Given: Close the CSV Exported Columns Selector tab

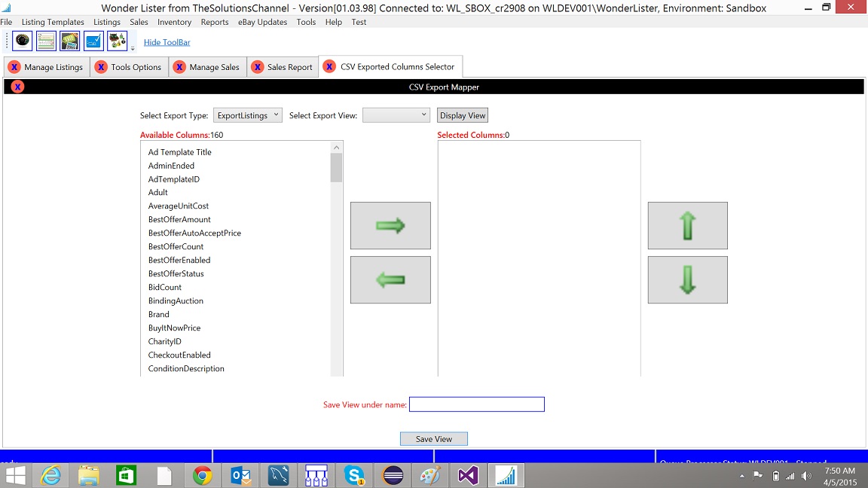Looking at the screenshot, I should click(x=329, y=66).
